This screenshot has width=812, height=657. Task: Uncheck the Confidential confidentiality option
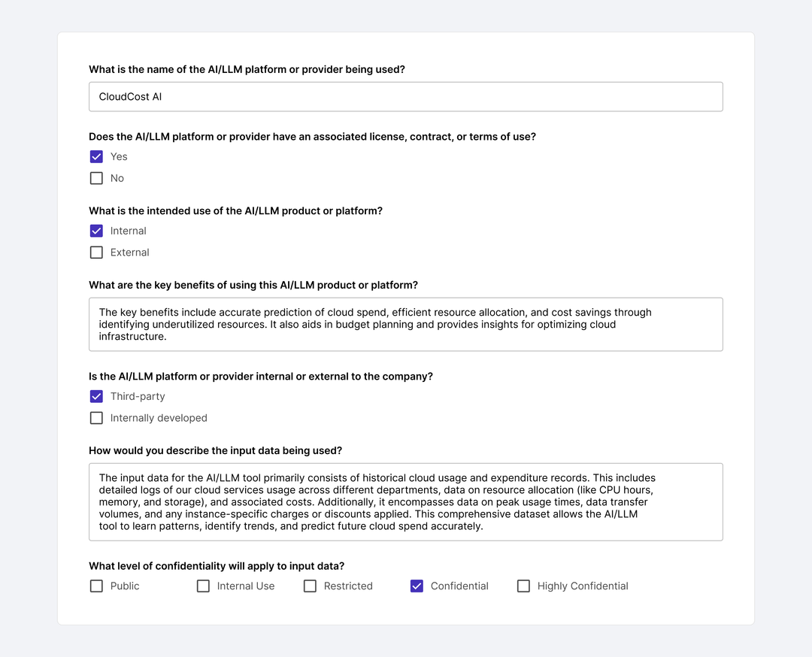click(417, 586)
